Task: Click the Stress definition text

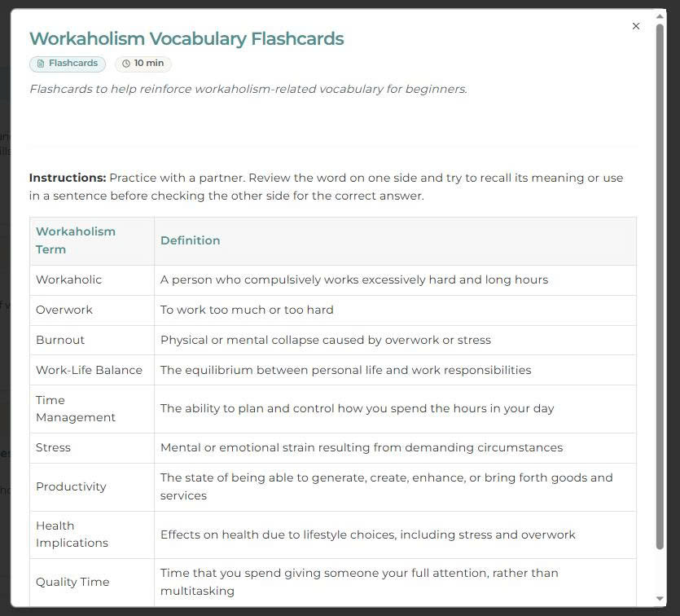Action: point(362,447)
